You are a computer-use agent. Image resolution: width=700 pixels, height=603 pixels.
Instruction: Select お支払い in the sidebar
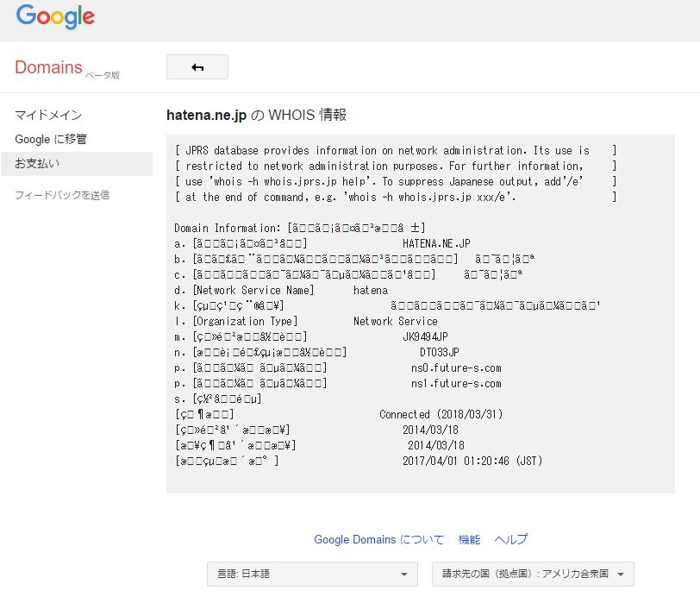[x=77, y=164]
